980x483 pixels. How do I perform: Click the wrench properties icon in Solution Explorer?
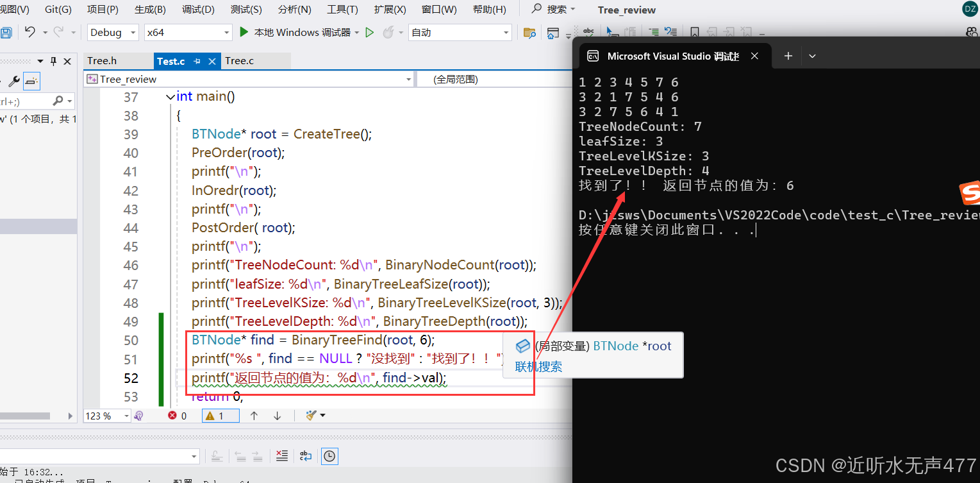click(x=13, y=81)
